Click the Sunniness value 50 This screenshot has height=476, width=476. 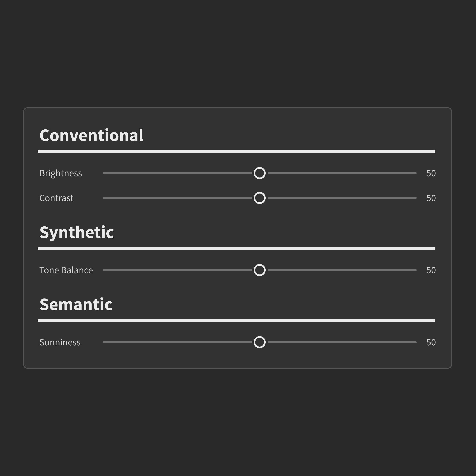click(x=431, y=342)
